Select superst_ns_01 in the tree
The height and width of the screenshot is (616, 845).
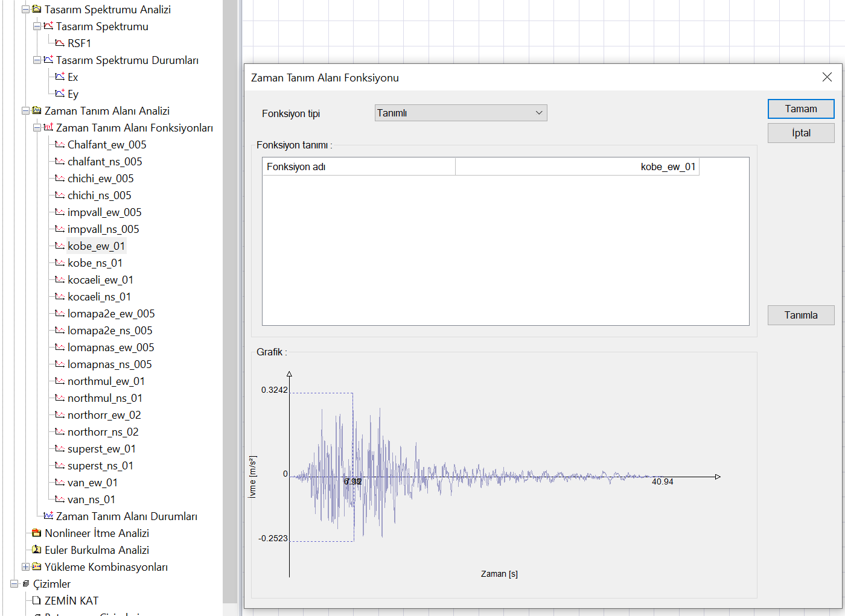point(100,466)
